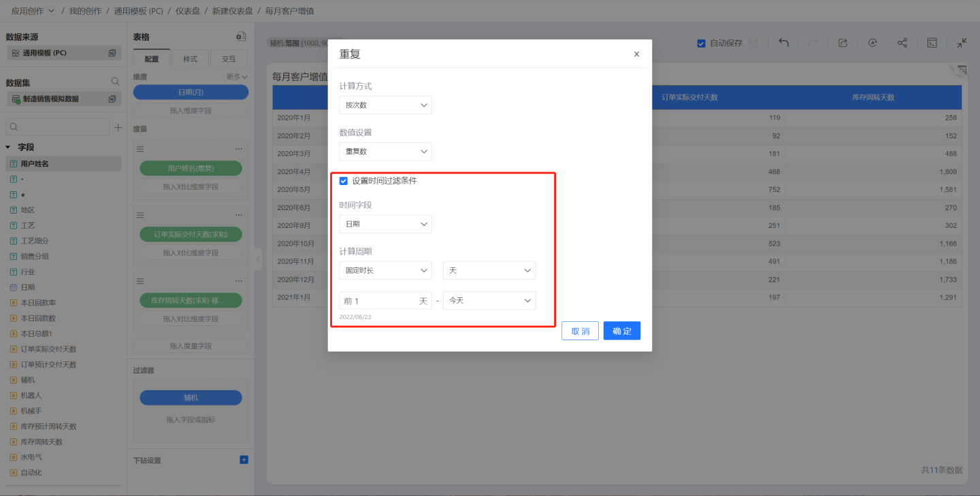The image size is (980, 496).
Task: Open the 数值设置 dropdown showing 重复数
Action: [385, 151]
